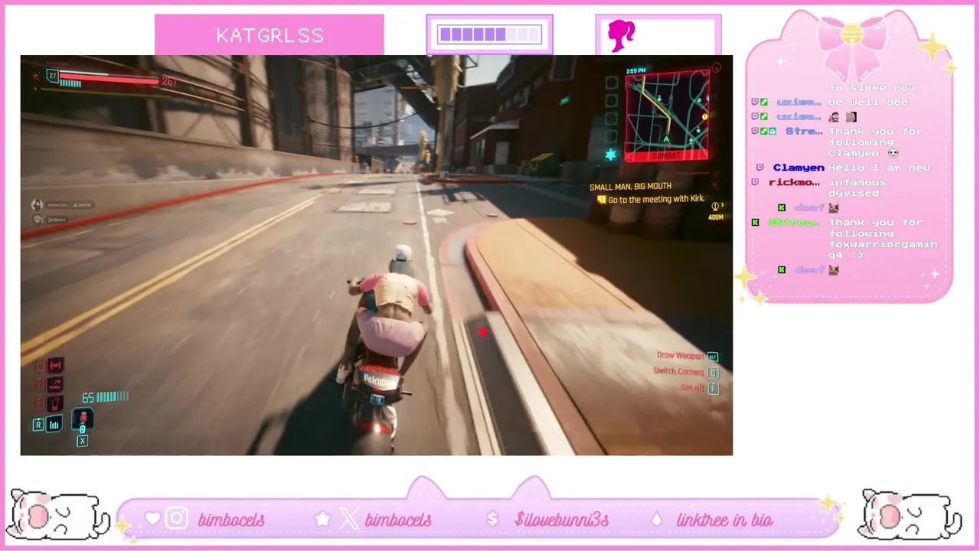Click the 'infamous dyvised' chat message

(857, 187)
